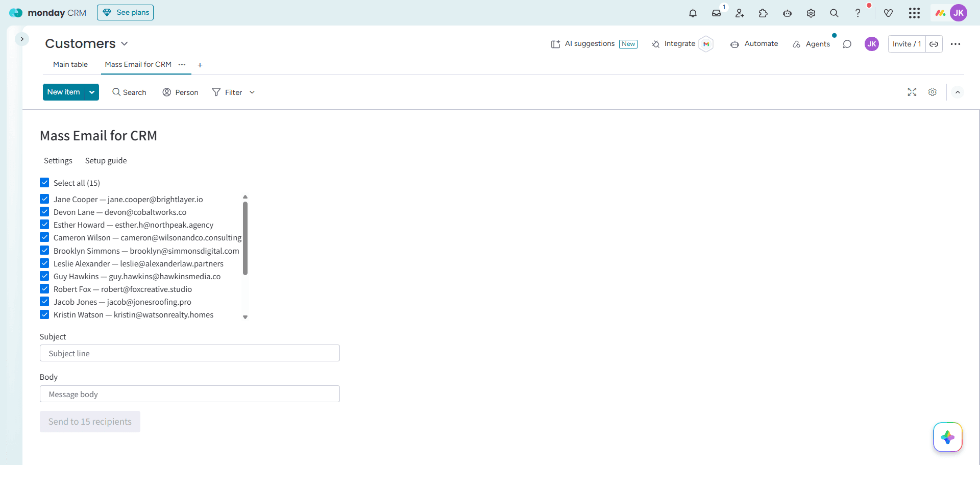Screen dimensions: 980x490
Task: Uncheck Guy Hawkins recipient
Action: click(x=44, y=276)
